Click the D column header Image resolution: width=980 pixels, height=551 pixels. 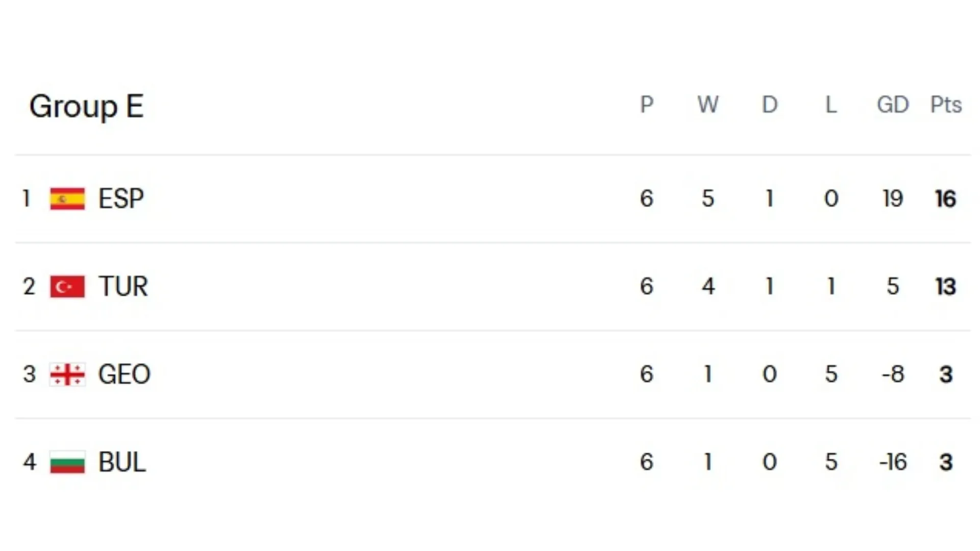tap(770, 105)
